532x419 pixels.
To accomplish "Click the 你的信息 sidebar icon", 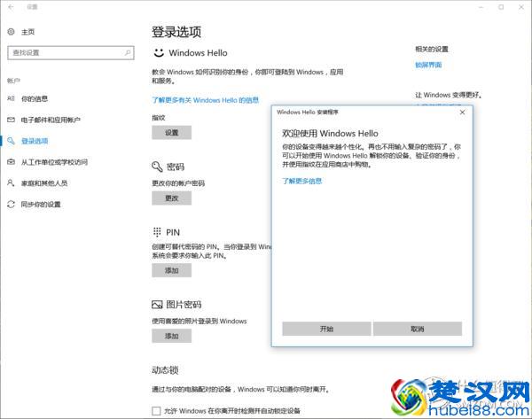I will [x=11, y=98].
